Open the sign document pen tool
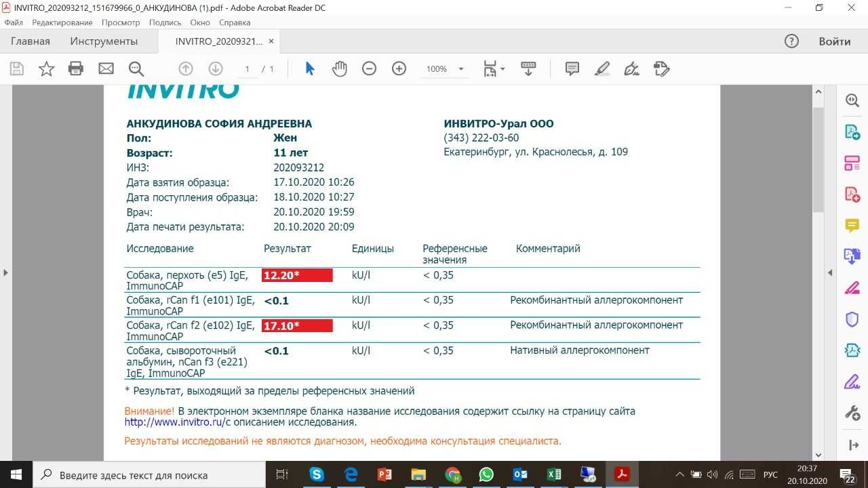The height and width of the screenshot is (488, 868). pyautogui.click(x=631, y=68)
